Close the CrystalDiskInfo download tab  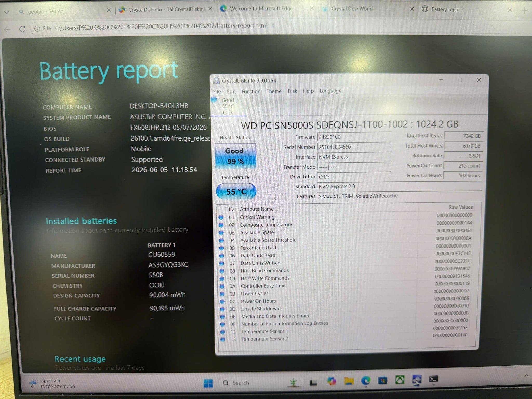(x=210, y=9)
